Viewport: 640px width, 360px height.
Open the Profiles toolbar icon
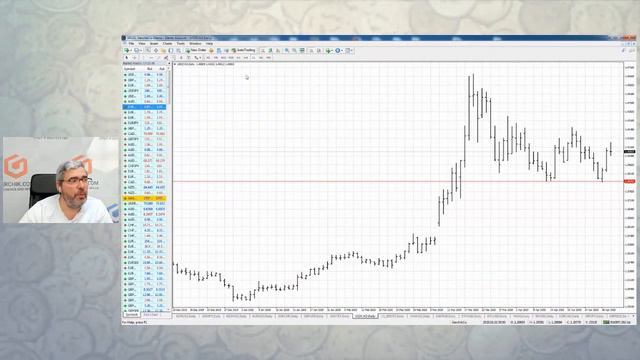[136, 50]
